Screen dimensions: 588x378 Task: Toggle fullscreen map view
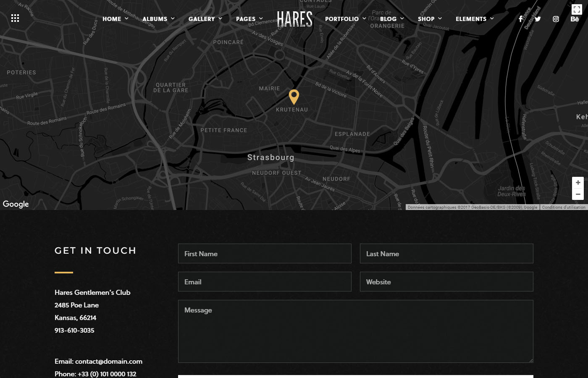[x=577, y=9]
